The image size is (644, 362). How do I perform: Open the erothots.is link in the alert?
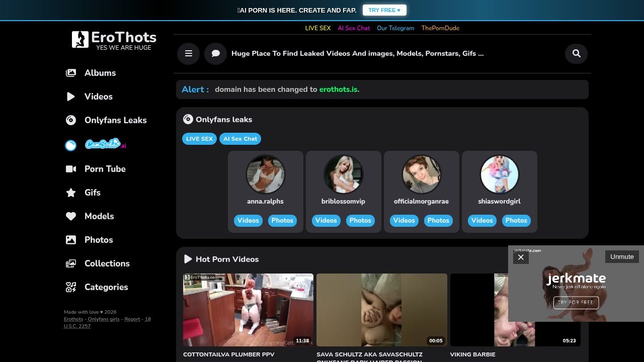[x=338, y=89]
